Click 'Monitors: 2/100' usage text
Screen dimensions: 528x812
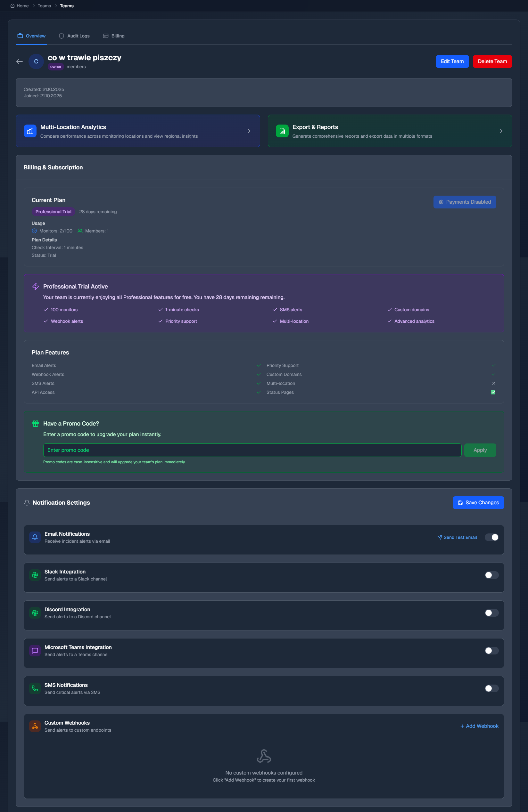tap(56, 231)
